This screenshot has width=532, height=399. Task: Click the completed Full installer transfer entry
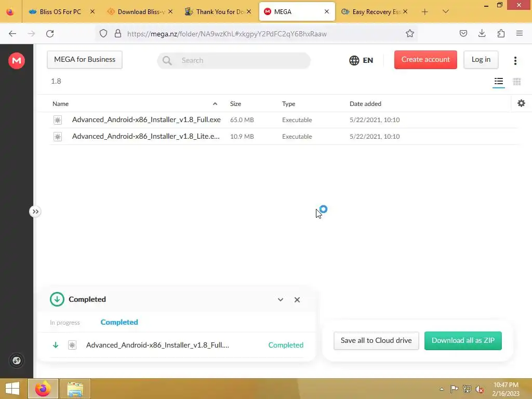177,345
